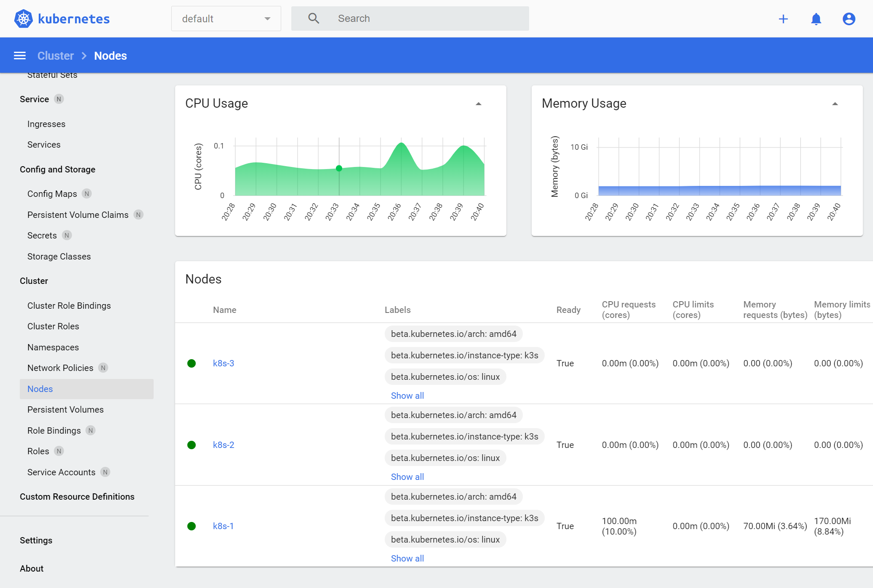Open node k8s-2 details

tap(224, 445)
